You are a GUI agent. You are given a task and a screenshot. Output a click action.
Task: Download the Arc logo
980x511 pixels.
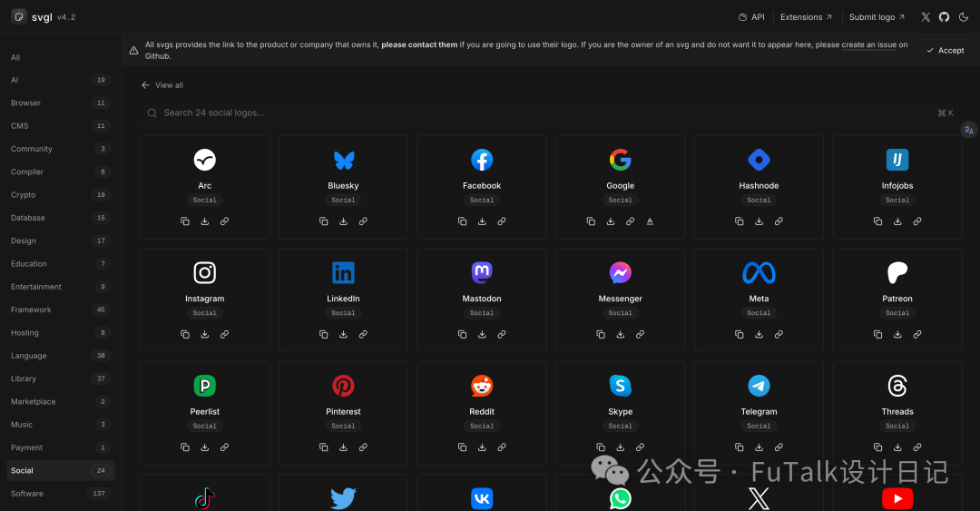(205, 221)
